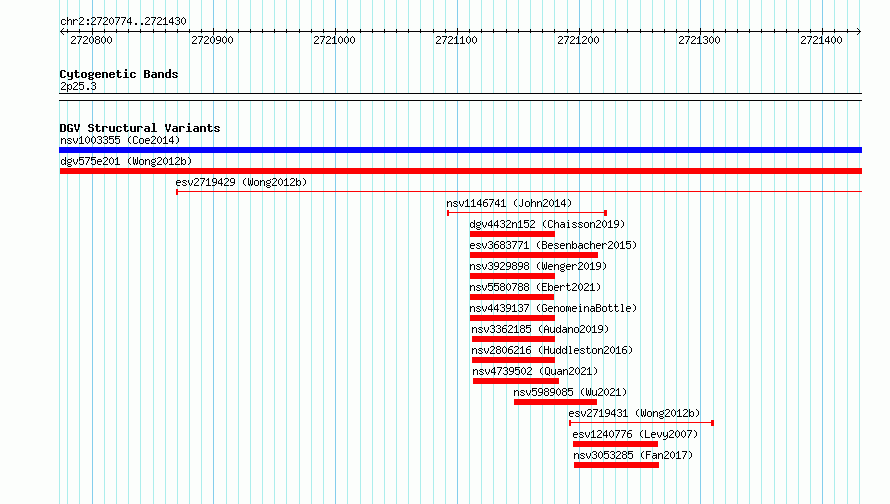Viewport: 890px width, 504px height.
Task: Click the red bar under nsv3053285
Action: coord(616,465)
